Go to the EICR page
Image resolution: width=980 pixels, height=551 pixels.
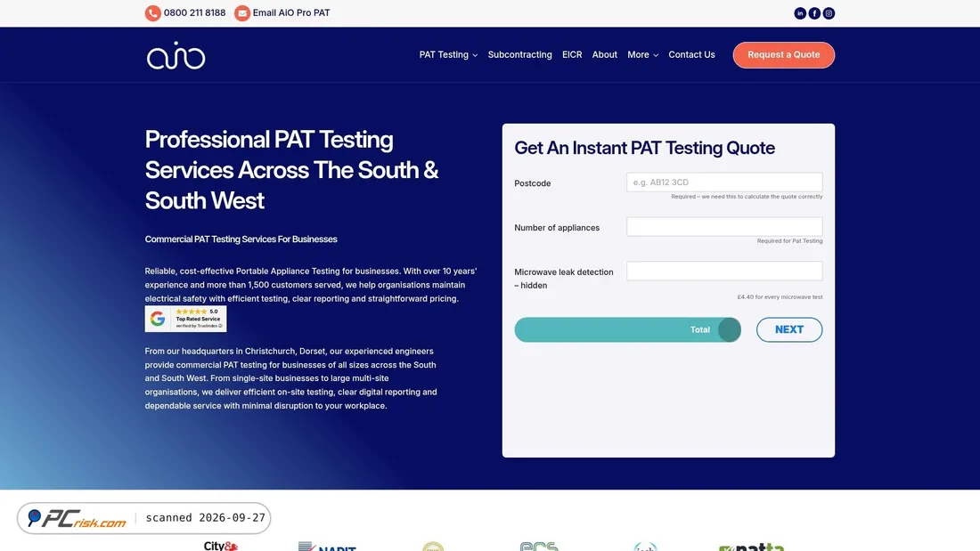pos(572,55)
